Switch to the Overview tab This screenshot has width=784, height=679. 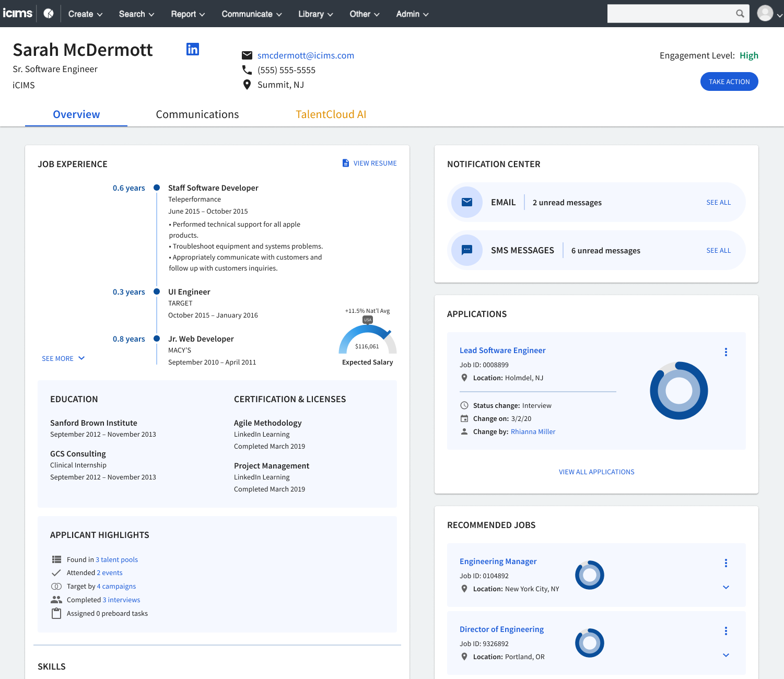(76, 114)
